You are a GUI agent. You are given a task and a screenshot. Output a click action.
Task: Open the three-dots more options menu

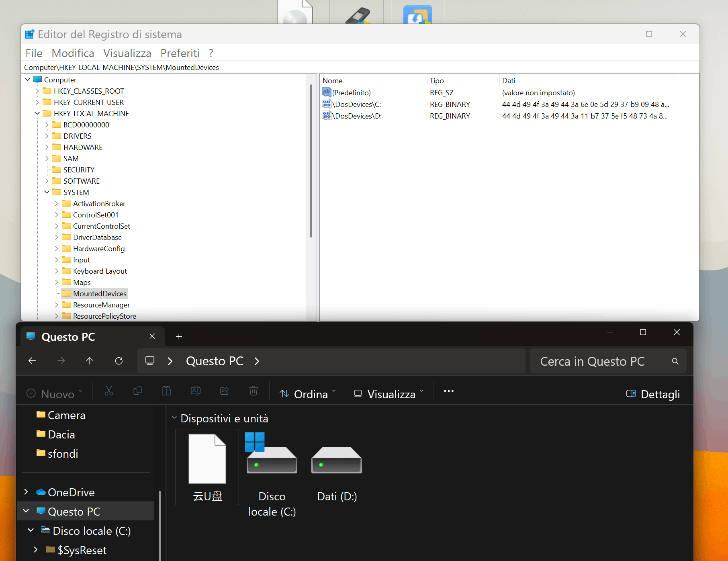click(449, 391)
